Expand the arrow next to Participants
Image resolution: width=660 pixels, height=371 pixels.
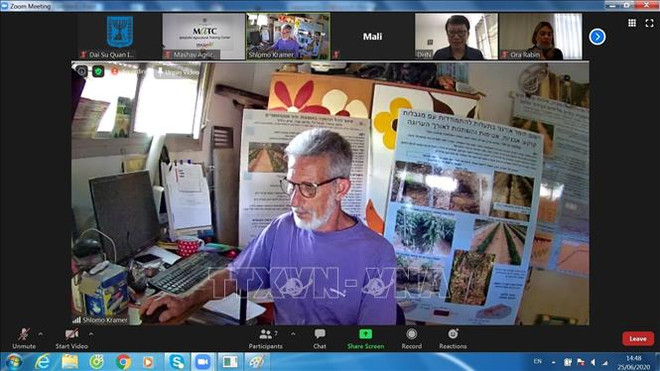[293, 334]
